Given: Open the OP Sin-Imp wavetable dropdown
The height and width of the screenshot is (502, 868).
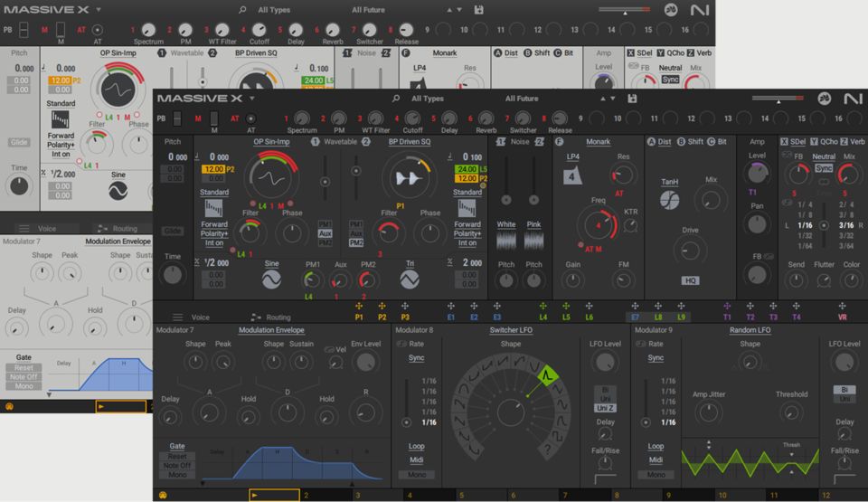Looking at the screenshot, I should click(271, 142).
